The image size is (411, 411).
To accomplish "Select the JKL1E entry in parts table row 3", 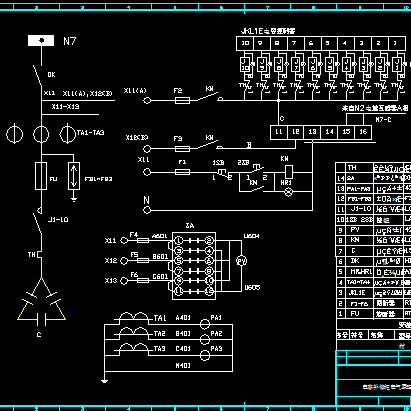I will tap(357, 293).
